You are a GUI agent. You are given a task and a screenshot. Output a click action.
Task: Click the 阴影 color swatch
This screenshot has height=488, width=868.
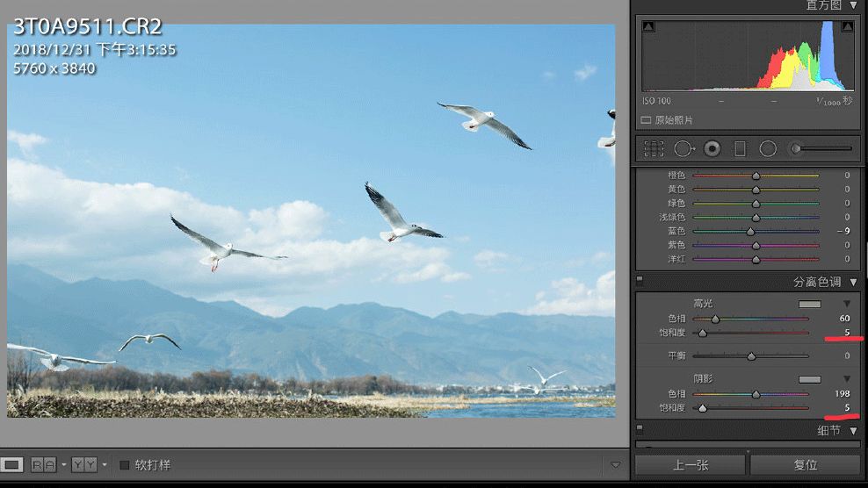pyautogui.click(x=810, y=379)
